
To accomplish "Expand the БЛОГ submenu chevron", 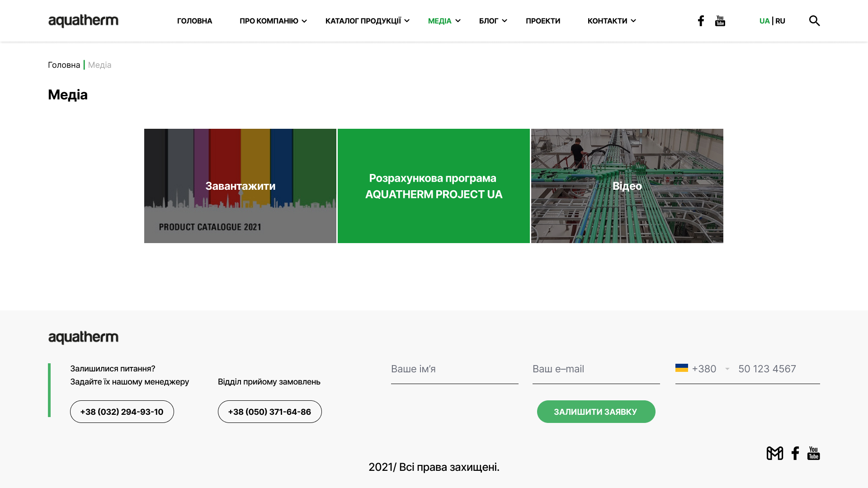I will click(x=505, y=21).
